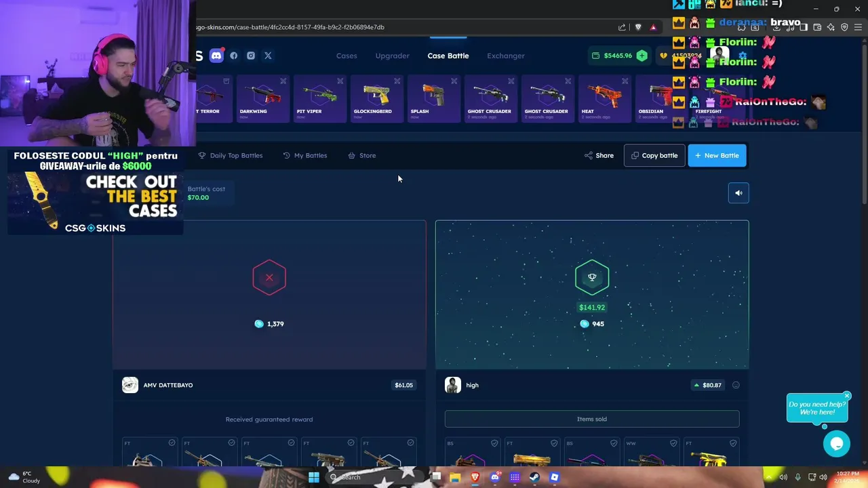The height and width of the screenshot is (488, 868).
Task: Start a New Battle
Action: (x=717, y=155)
